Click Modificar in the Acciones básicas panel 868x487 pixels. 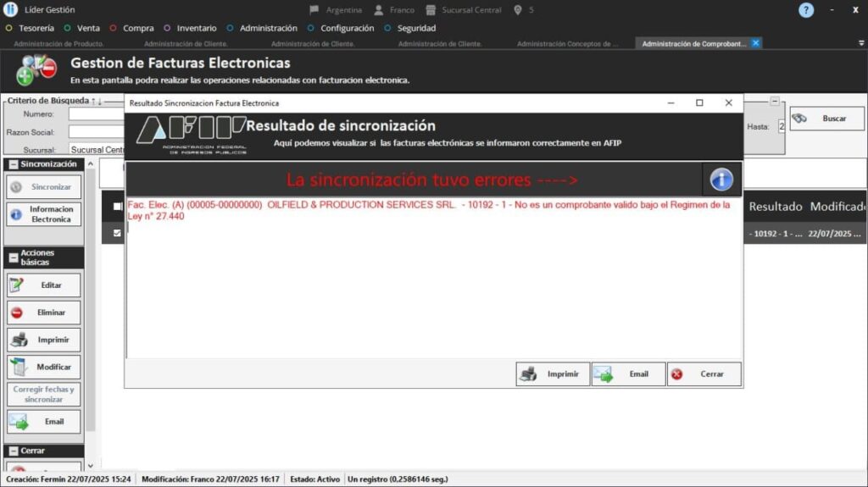tap(44, 367)
